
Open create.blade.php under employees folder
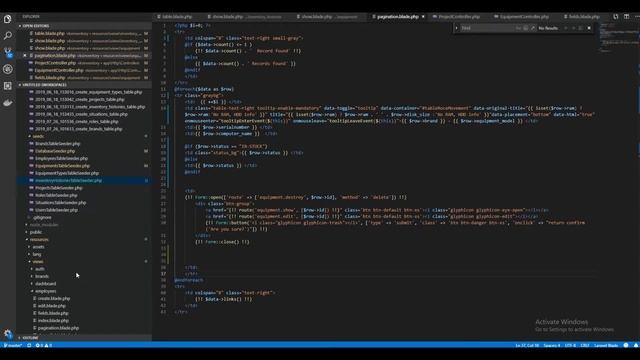pyautogui.click(x=54, y=298)
